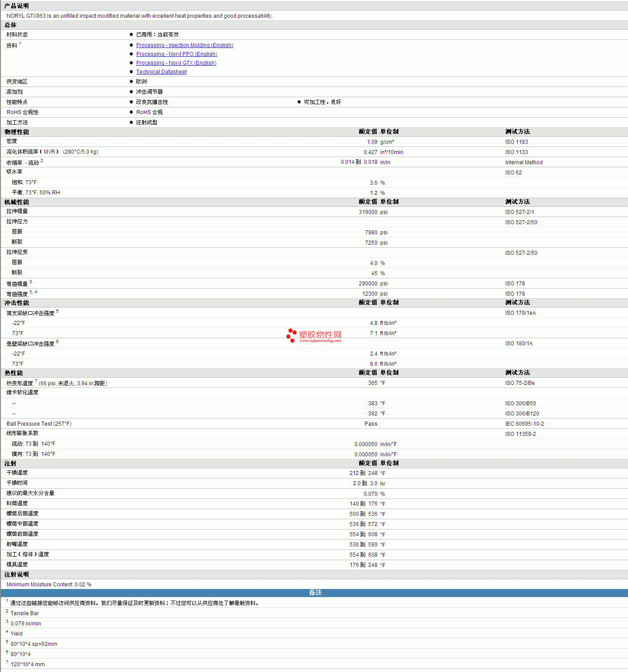Click Izod impact value 8.6
628x672 pixels.
[x=374, y=364]
